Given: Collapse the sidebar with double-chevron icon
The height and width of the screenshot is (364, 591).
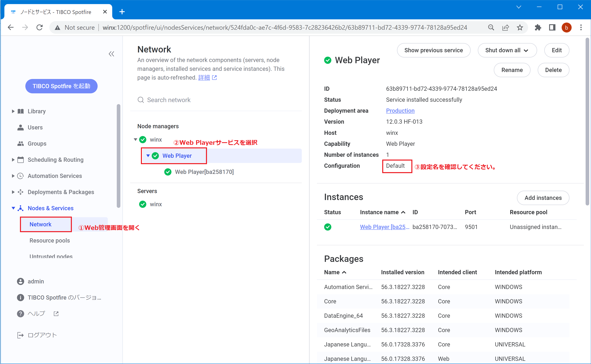Looking at the screenshot, I should 111,54.
